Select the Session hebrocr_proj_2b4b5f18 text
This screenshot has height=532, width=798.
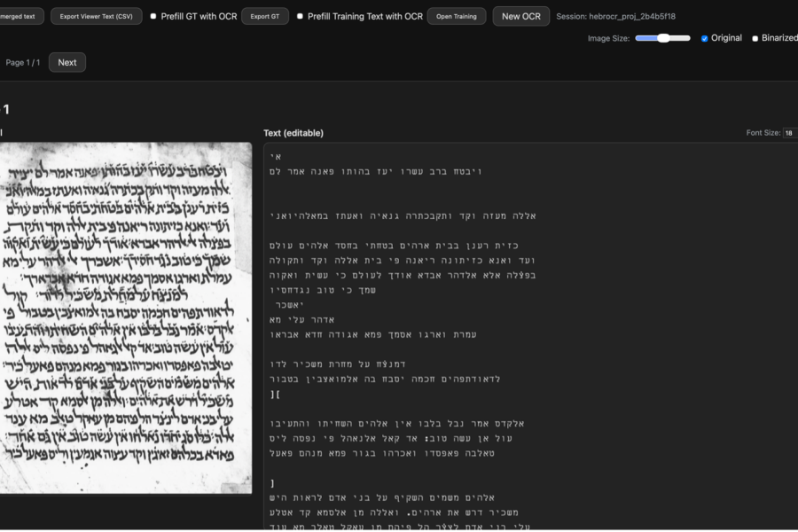[x=616, y=16]
